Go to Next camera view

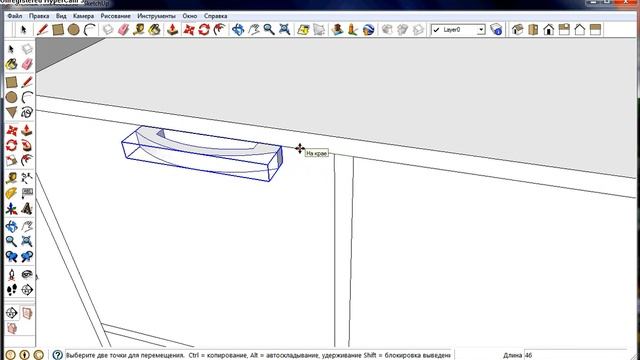(x=27, y=257)
